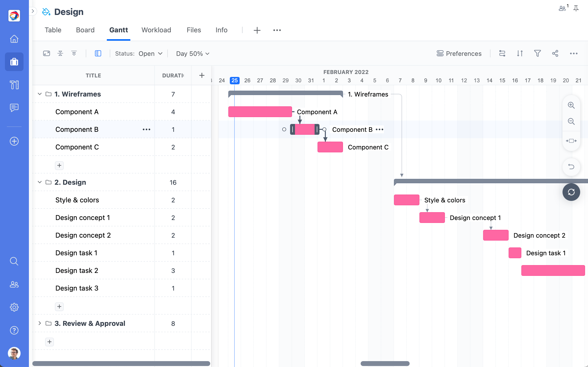Click the app logo at top

point(14,16)
